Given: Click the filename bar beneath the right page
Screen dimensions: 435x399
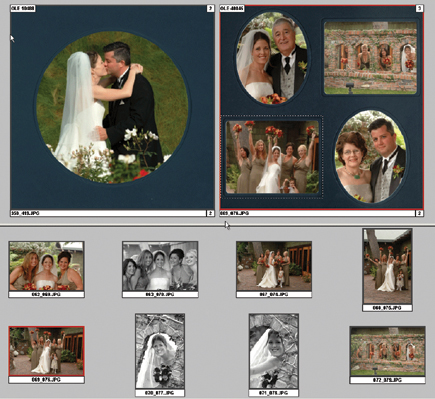Looking at the screenshot, I should (317, 213).
